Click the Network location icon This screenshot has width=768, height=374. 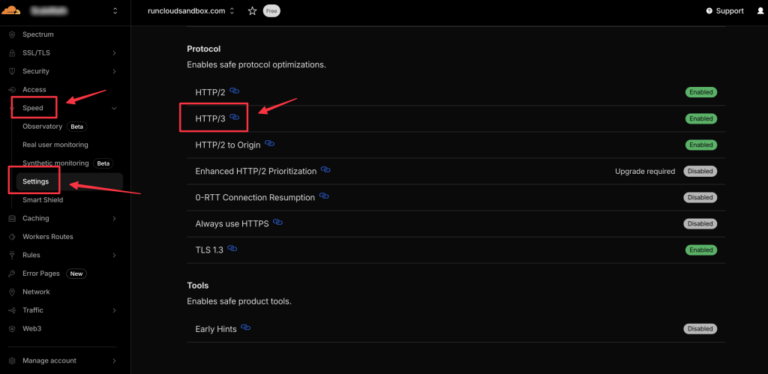[12, 292]
